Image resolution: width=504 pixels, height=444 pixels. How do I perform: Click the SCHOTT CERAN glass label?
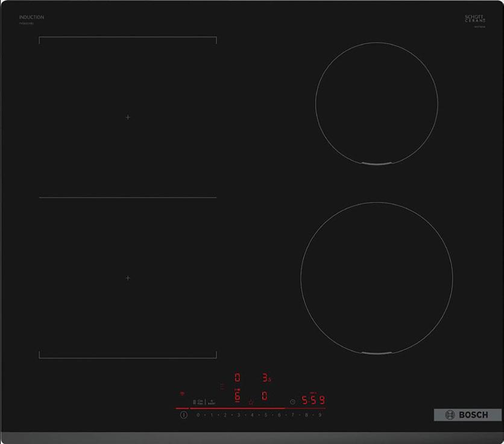(474, 19)
